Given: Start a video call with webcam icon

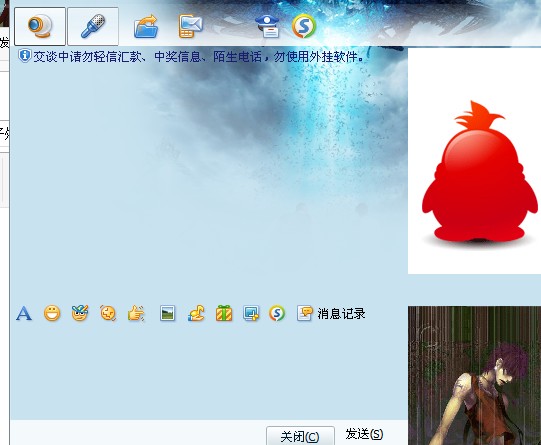Looking at the screenshot, I should coord(40,26).
